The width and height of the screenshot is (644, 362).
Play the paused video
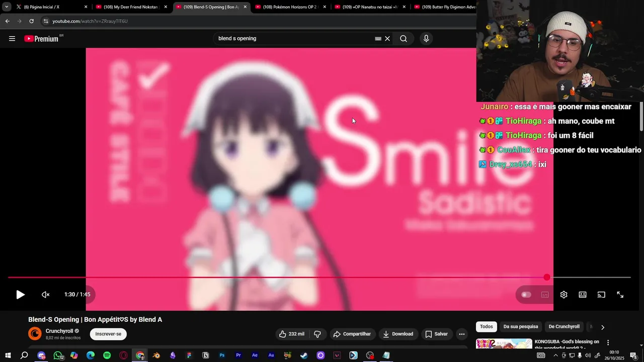tap(20, 295)
